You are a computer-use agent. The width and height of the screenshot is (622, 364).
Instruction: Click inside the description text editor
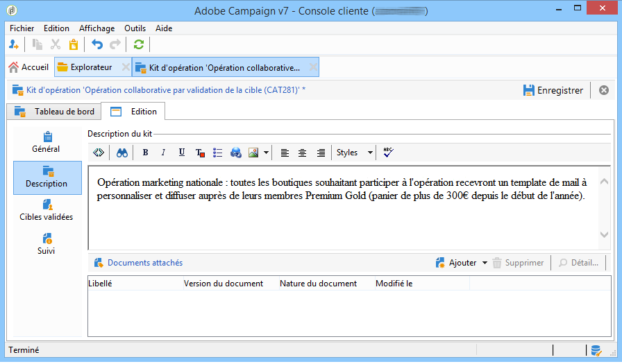click(x=343, y=208)
